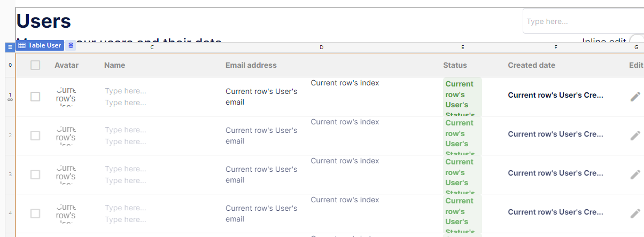Click the Status column header
Viewport: 644px width, 237px height.
[455, 65]
